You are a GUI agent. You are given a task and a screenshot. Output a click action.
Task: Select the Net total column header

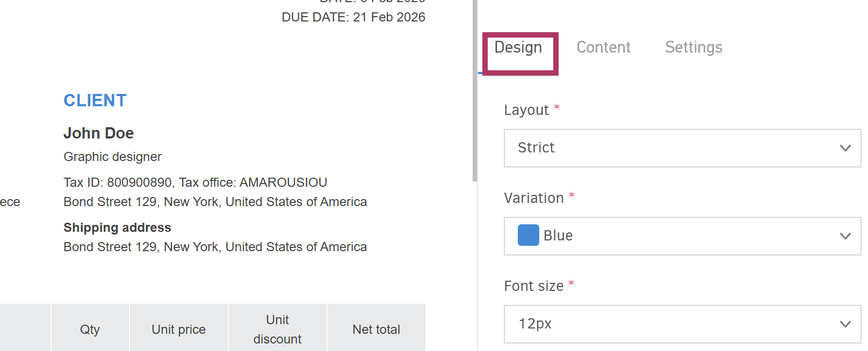tap(376, 330)
